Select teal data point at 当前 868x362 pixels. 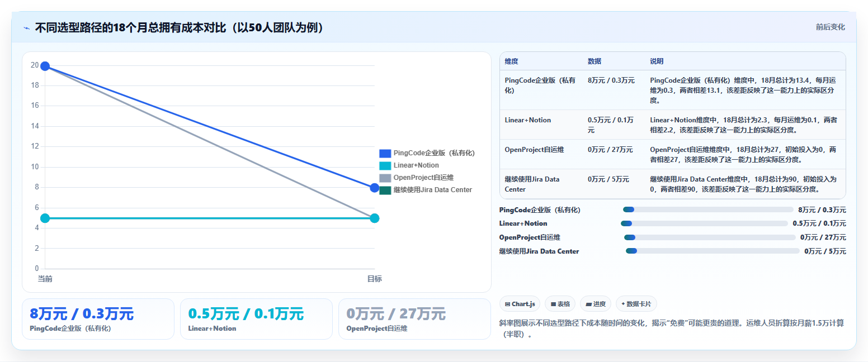[x=45, y=218]
